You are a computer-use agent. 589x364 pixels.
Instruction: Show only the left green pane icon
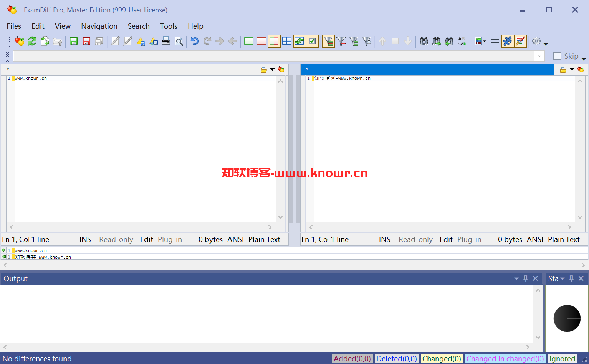point(249,41)
